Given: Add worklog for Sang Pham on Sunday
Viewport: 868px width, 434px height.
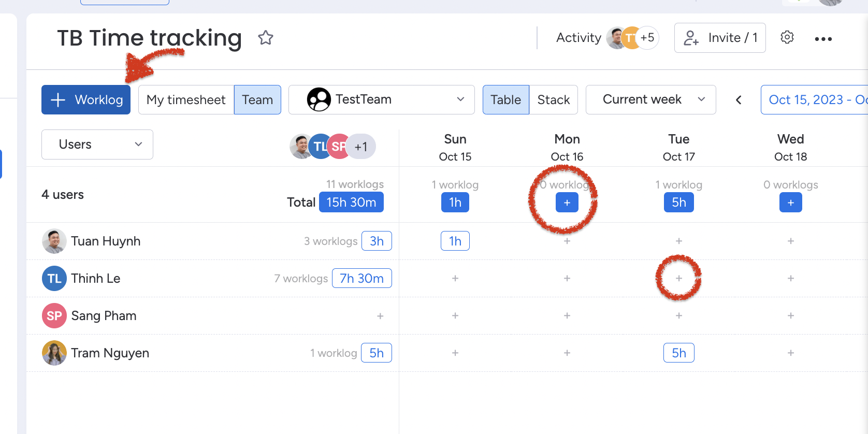Looking at the screenshot, I should (x=455, y=316).
